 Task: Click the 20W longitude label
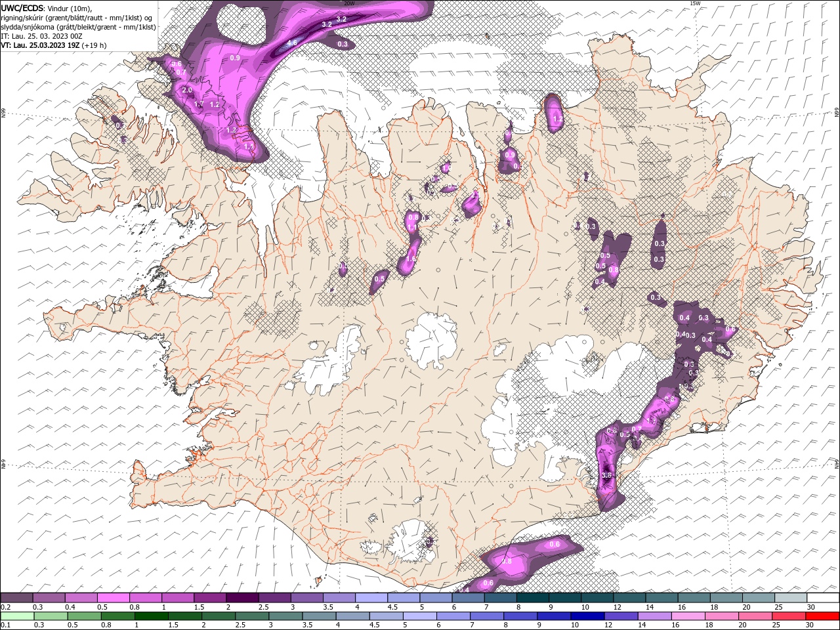click(349, 3)
